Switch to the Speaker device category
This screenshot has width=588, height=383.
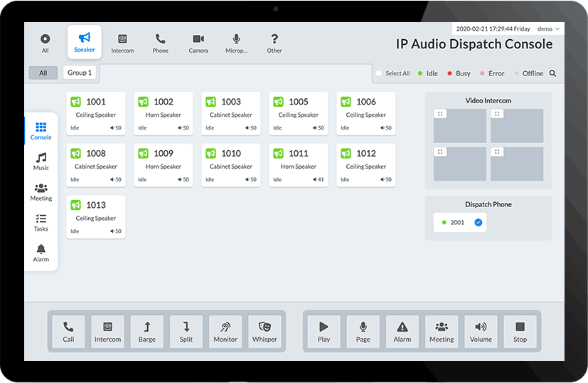[85, 42]
